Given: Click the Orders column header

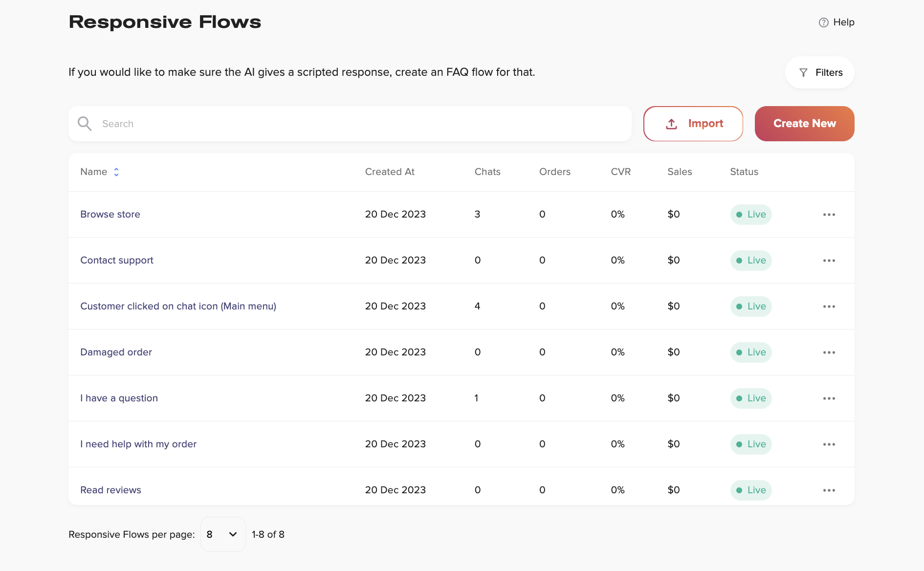Looking at the screenshot, I should [555, 172].
